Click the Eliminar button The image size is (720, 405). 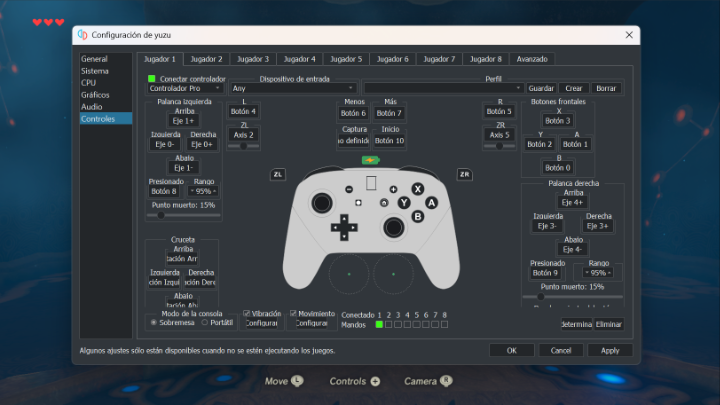point(608,324)
